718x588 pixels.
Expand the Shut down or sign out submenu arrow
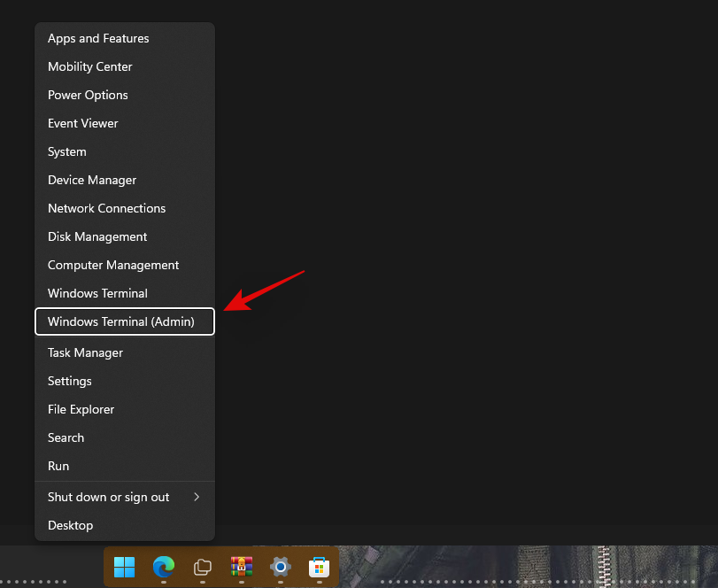197,498
